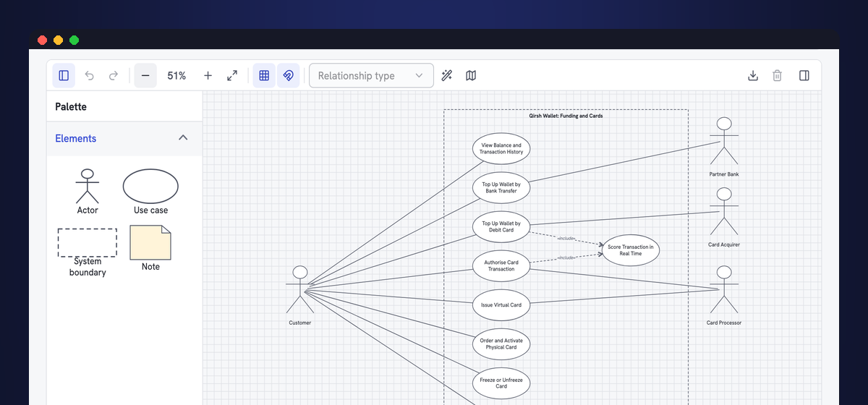The width and height of the screenshot is (868, 405).
Task: Select View Balance and Transaction History use case
Action: (x=501, y=148)
